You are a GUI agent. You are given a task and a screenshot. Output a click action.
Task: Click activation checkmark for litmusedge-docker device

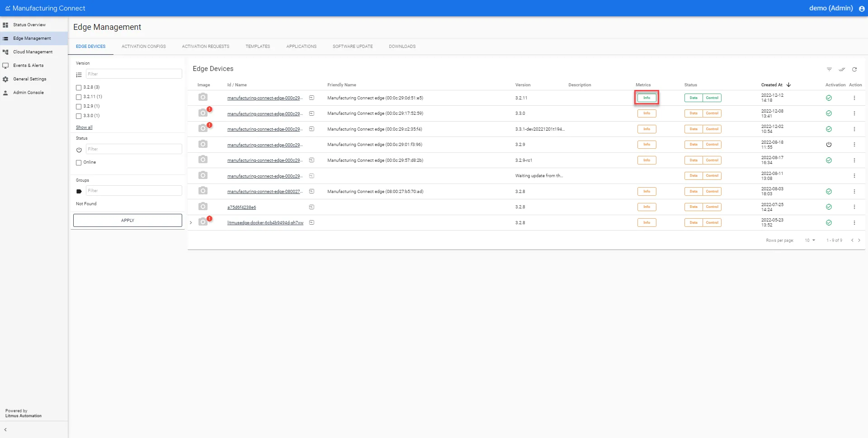829,222
